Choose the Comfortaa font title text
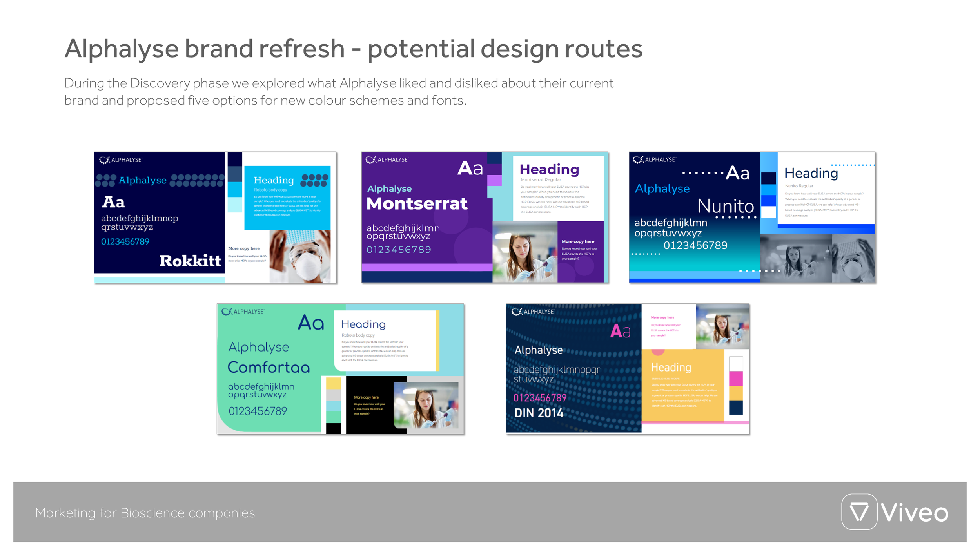 pyautogui.click(x=269, y=368)
